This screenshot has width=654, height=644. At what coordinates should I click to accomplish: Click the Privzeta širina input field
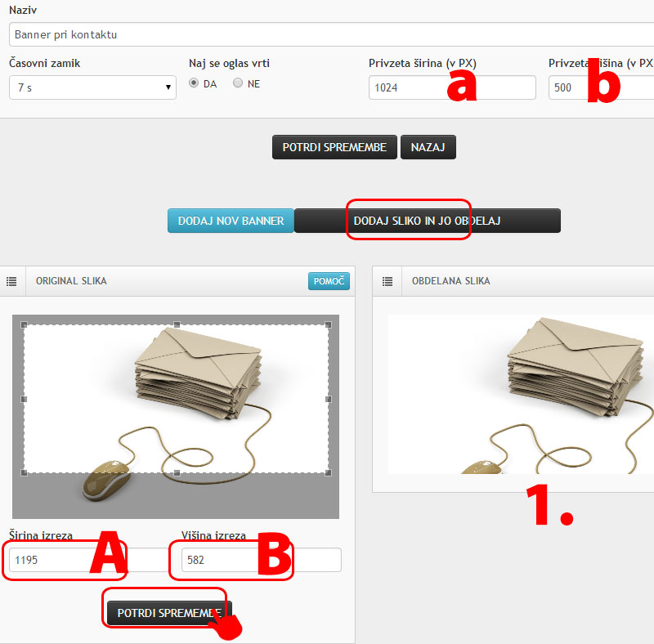(x=452, y=87)
